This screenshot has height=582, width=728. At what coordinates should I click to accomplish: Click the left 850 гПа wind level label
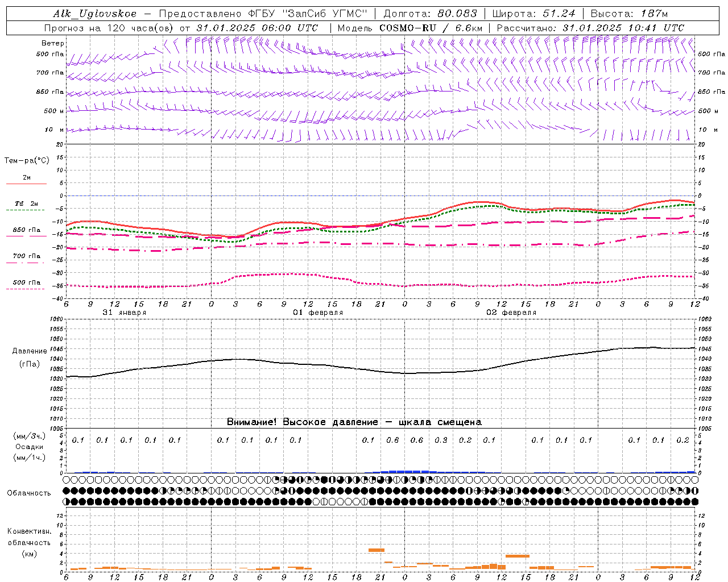click(50, 92)
